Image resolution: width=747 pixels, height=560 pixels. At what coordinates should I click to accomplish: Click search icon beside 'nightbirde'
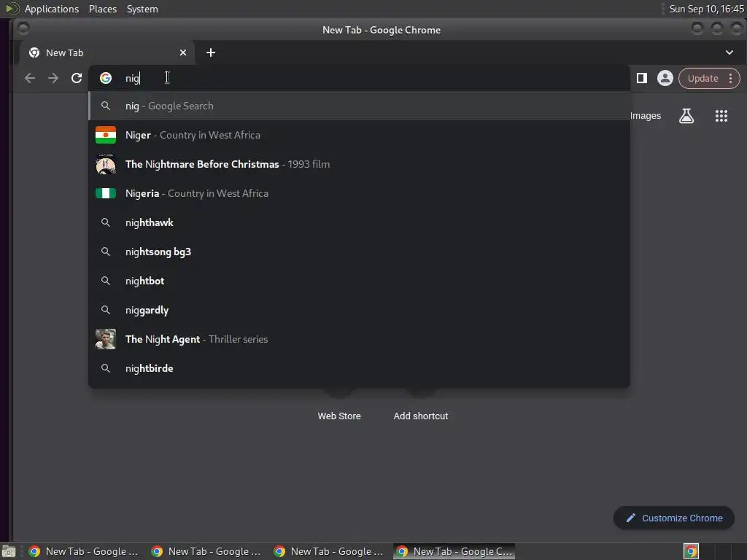(106, 368)
